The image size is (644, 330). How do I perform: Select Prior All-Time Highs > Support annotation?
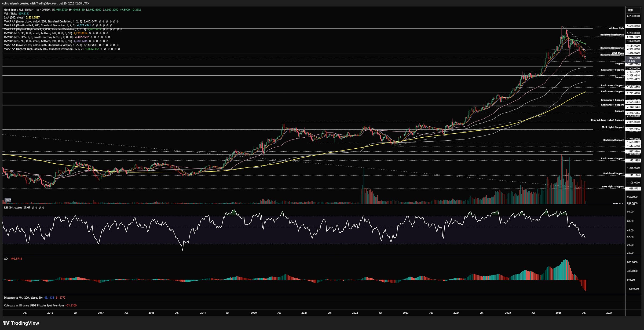click(607, 120)
